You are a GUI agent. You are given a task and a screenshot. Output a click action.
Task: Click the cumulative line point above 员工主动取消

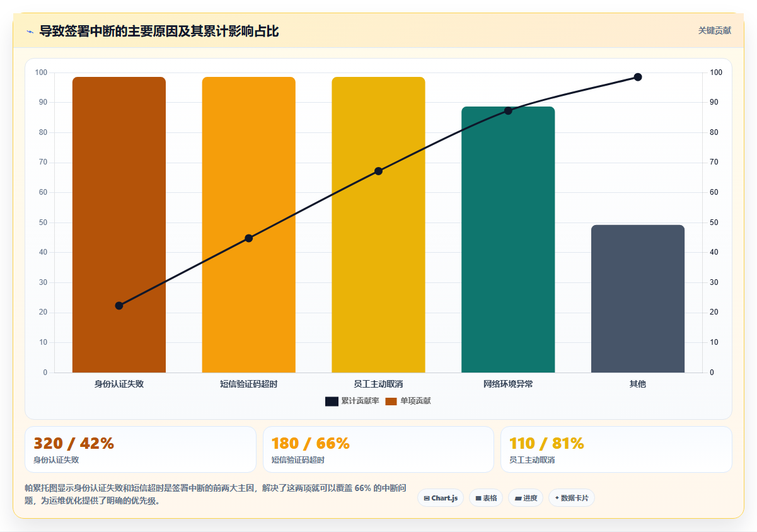point(378,171)
